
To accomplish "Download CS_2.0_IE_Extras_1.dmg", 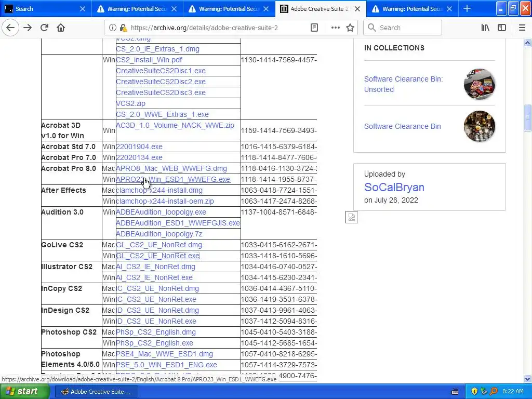I will [x=158, y=49].
